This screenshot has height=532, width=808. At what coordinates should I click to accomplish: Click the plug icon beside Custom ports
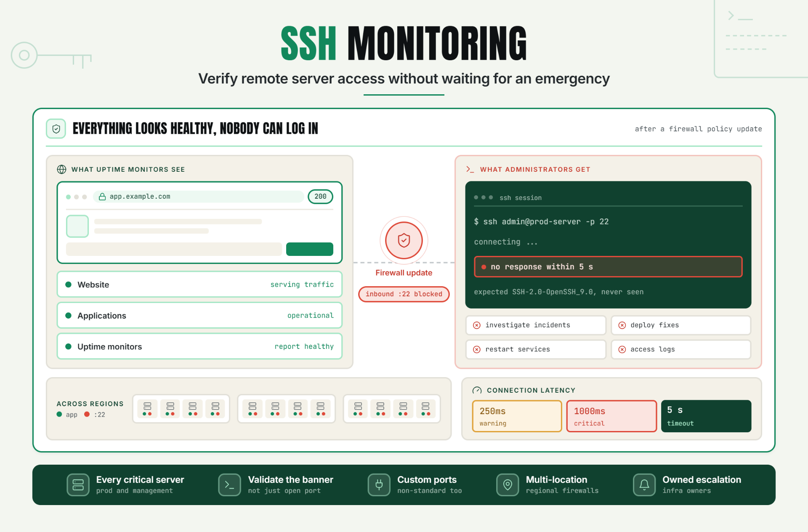(x=379, y=485)
